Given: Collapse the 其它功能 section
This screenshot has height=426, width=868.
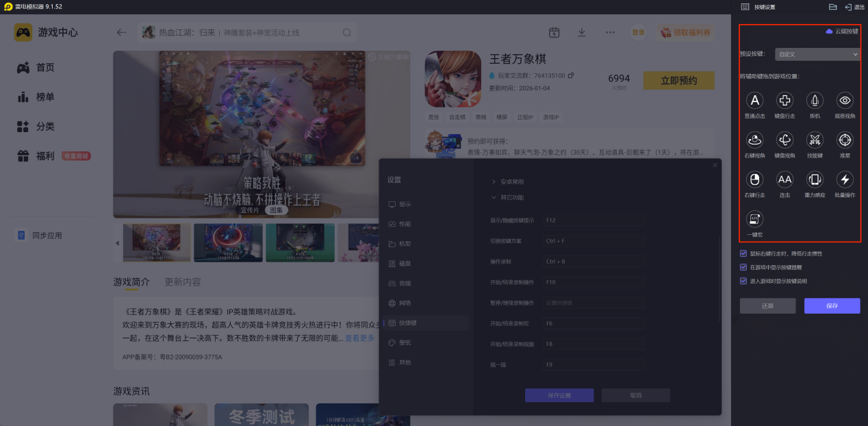Looking at the screenshot, I should pyautogui.click(x=508, y=197).
